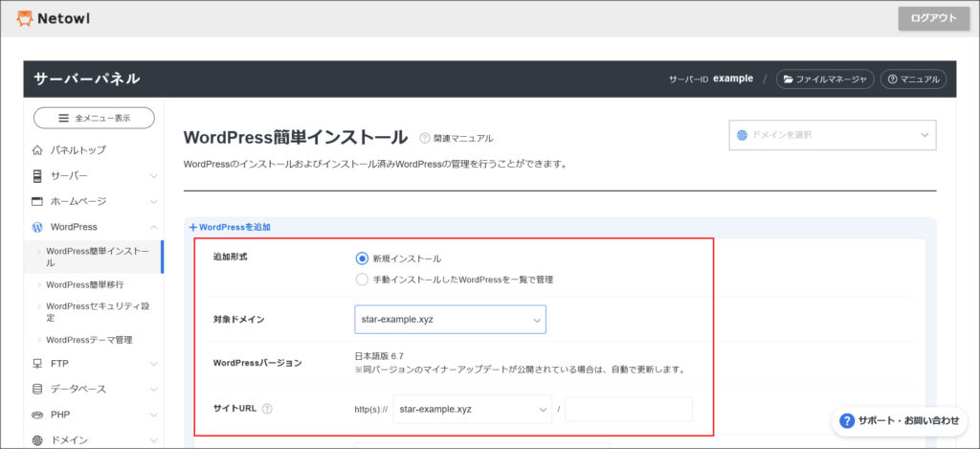Expand the FTP menu chevron
Screen dimensions: 980x449
[154, 364]
